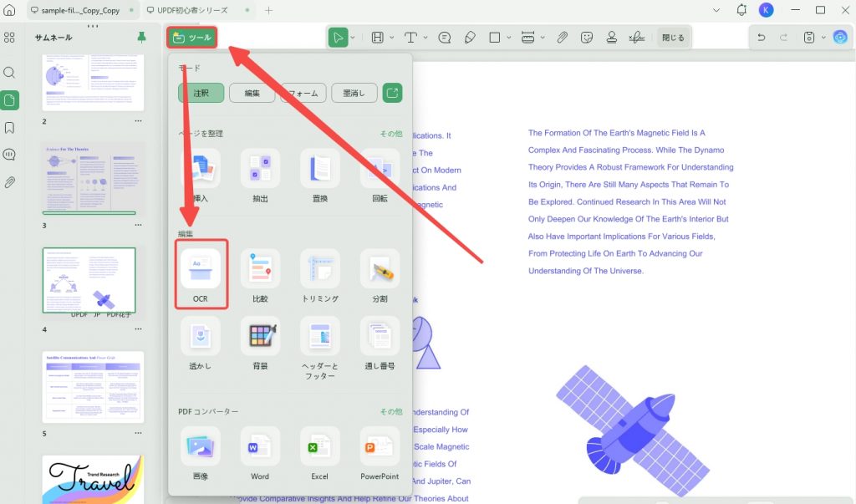The width and height of the screenshot is (856, 504).
Task: Open the notifications bell
Action: [x=741, y=10]
